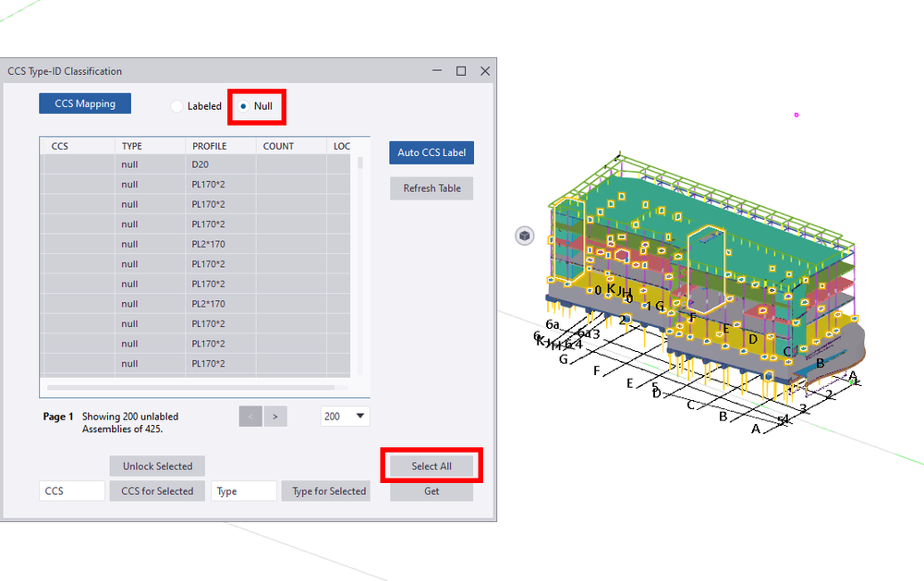Screen dimensions: 924x581
Task: Click the previous page arrow
Action: pos(250,416)
